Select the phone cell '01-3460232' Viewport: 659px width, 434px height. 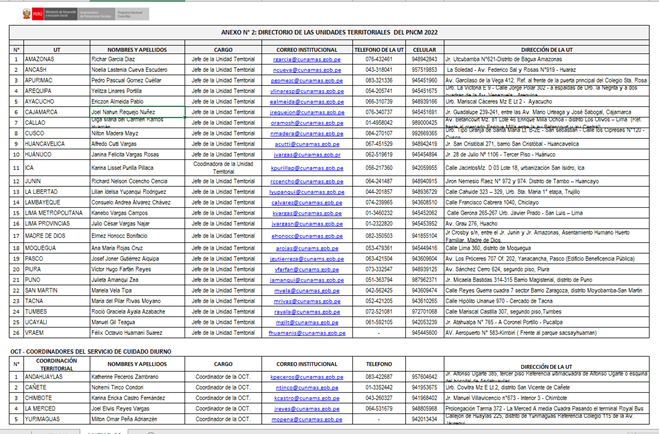379,213
